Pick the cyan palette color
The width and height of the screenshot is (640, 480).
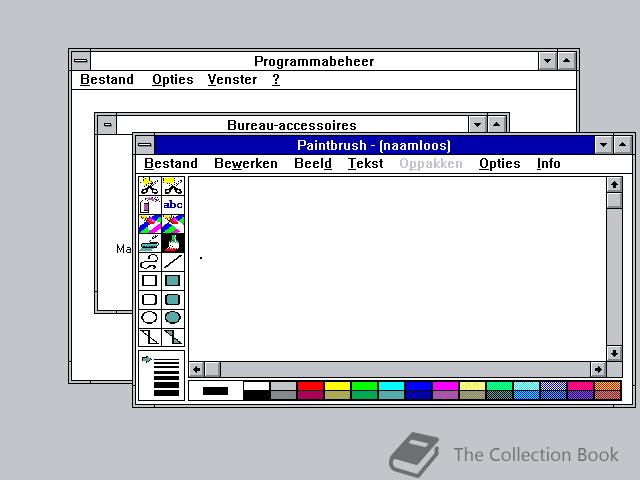click(x=391, y=386)
